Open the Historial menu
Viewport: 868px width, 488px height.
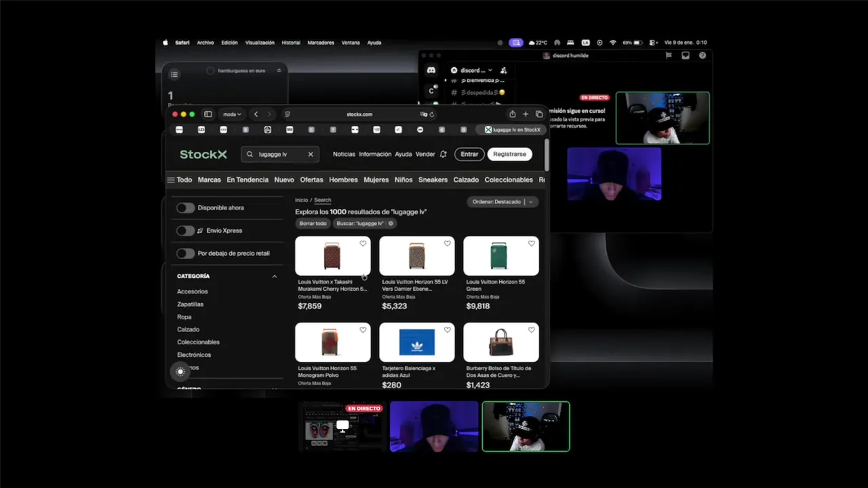[291, 43]
